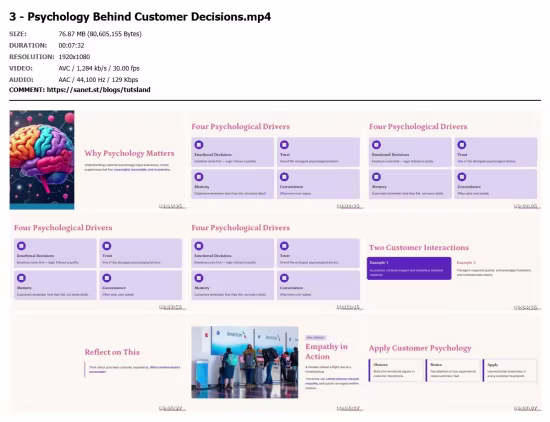Select the duration value 00:07:32
The height and width of the screenshot is (422, 550).
71,46
